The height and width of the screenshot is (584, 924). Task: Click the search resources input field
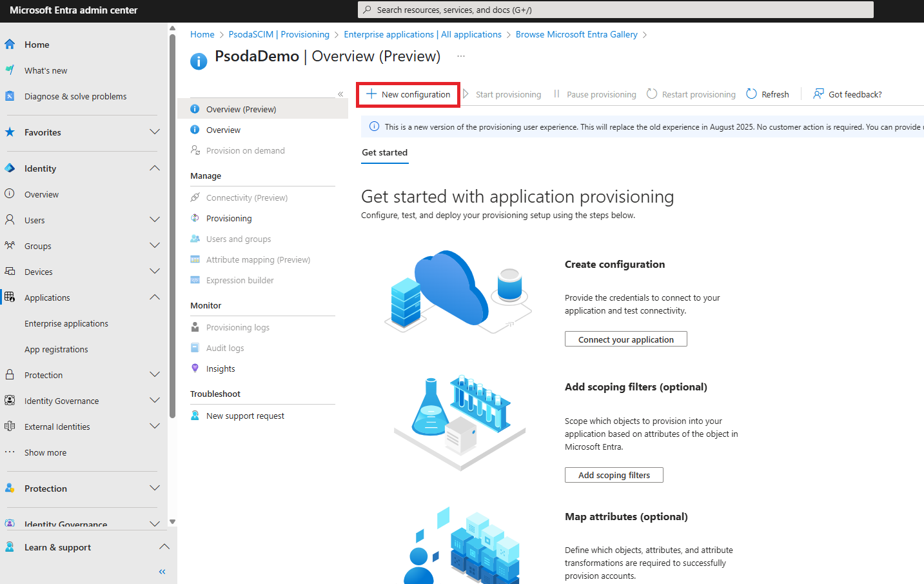click(616, 10)
